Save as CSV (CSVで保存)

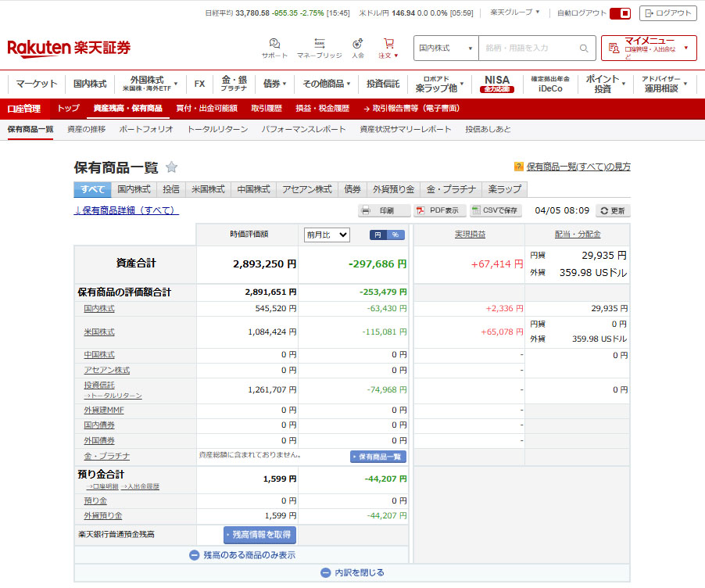pos(496,210)
